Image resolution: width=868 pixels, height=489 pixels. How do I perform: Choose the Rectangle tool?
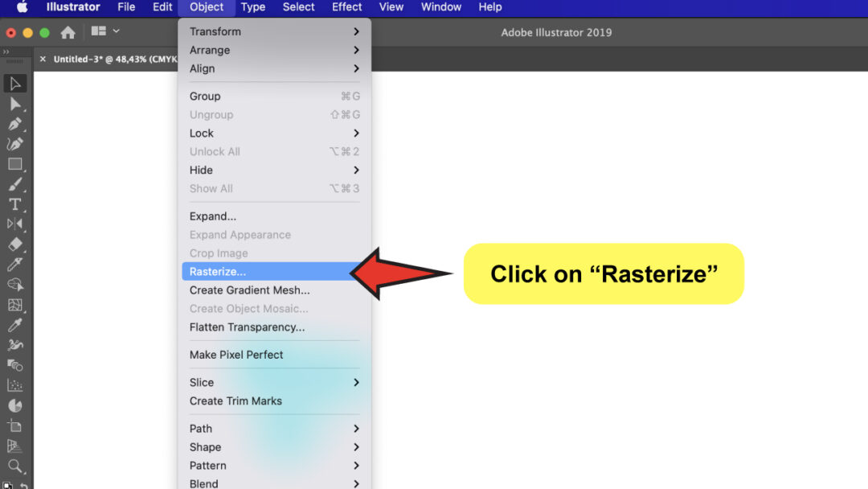(14, 164)
